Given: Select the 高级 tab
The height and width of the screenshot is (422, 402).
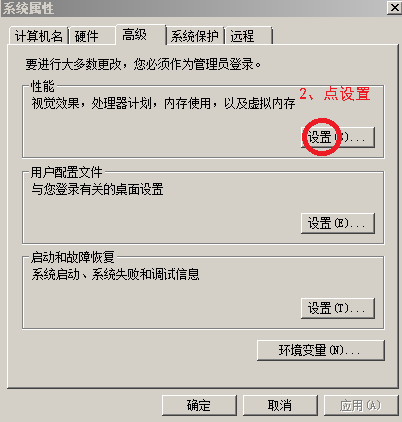Looking at the screenshot, I should pyautogui.click(x=141, y=34).
